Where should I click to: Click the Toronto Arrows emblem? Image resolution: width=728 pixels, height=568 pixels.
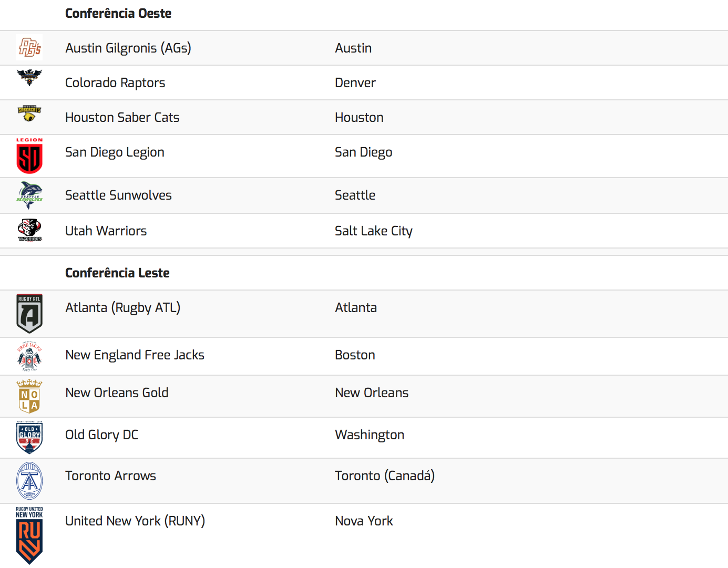29,481
